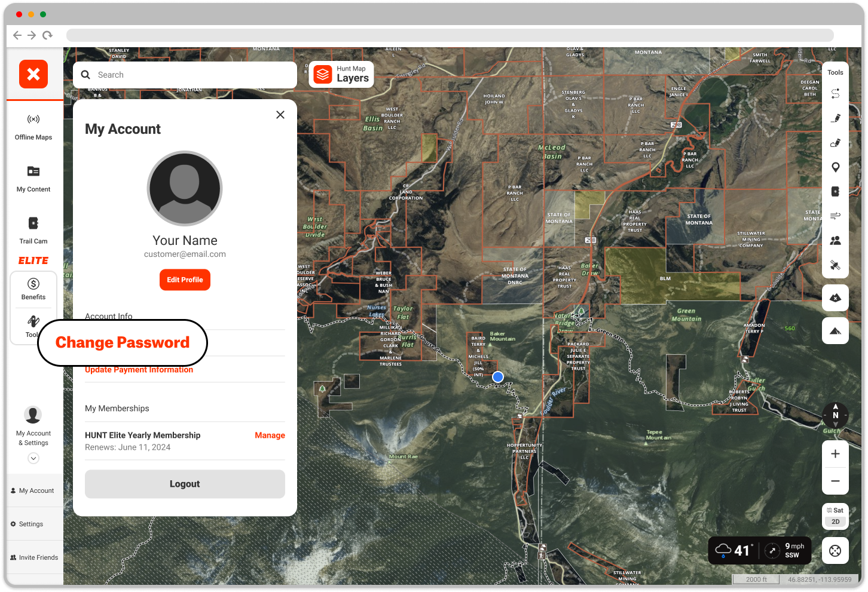868x592 pixels.
Task: Zoom in with the plus button
Action: [836, 454]
